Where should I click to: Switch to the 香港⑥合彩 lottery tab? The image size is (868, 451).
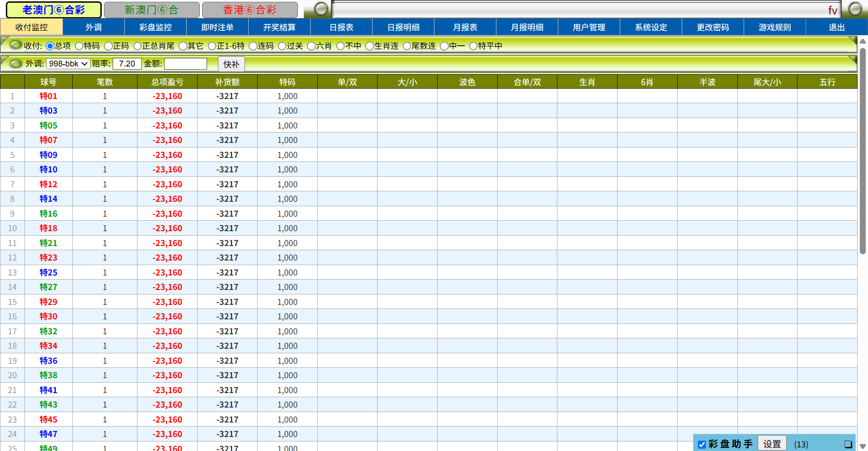[250, 10]
